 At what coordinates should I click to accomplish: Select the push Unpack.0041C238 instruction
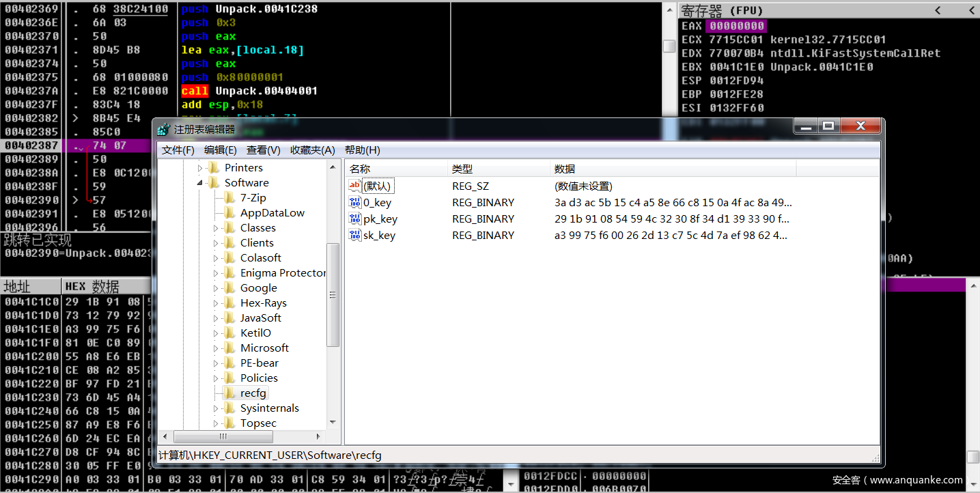[x=249, y=9]
